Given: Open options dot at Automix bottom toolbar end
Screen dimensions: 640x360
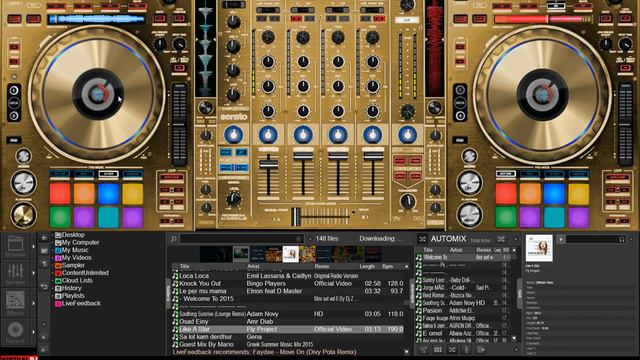Looking at the screenshot, I should (516, 350).
